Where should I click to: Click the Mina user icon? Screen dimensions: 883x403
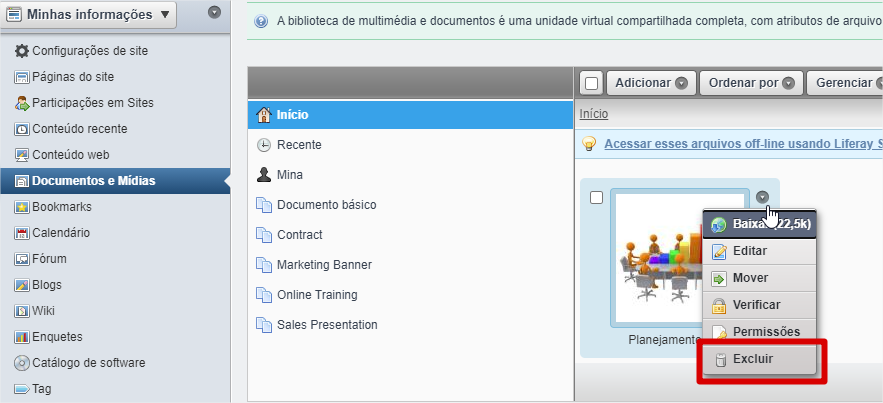[x=264, y=175]
